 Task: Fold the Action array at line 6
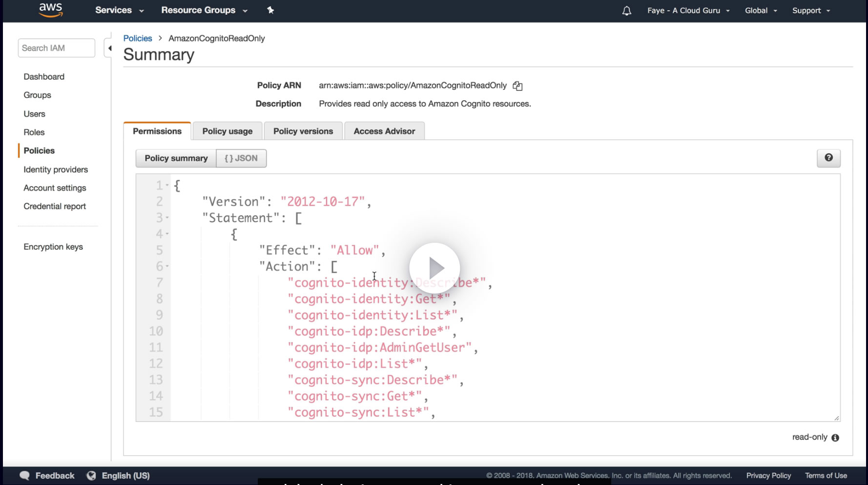click(167, 266)
